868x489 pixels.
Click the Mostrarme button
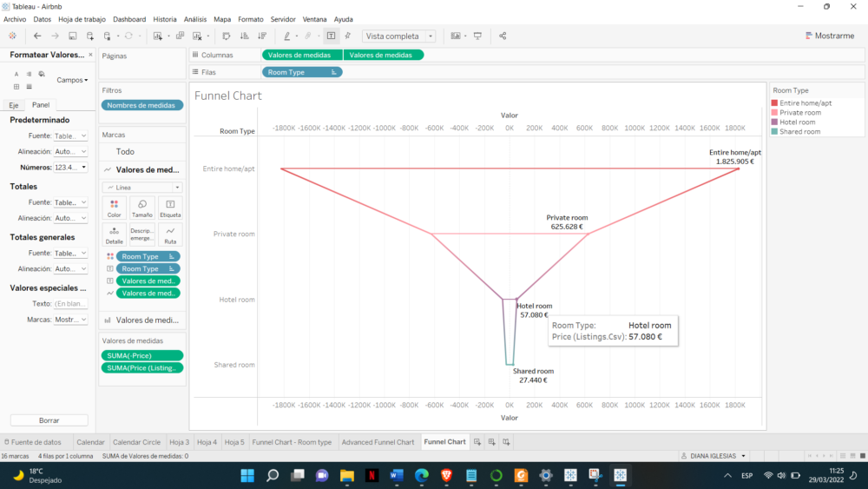(829, 36)
